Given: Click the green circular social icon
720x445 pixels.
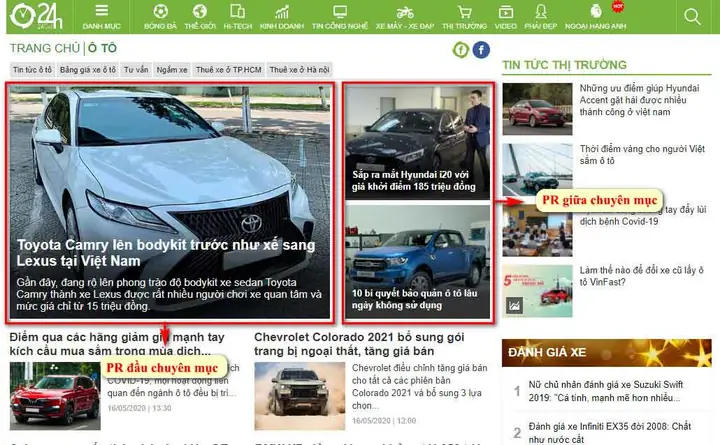Looking at the screenshot, I should 461,50.
